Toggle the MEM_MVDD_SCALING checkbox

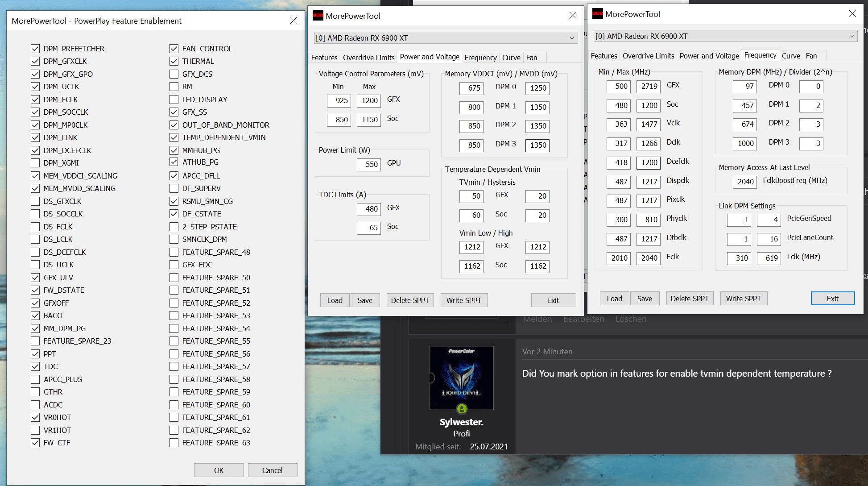pos(35,188)
